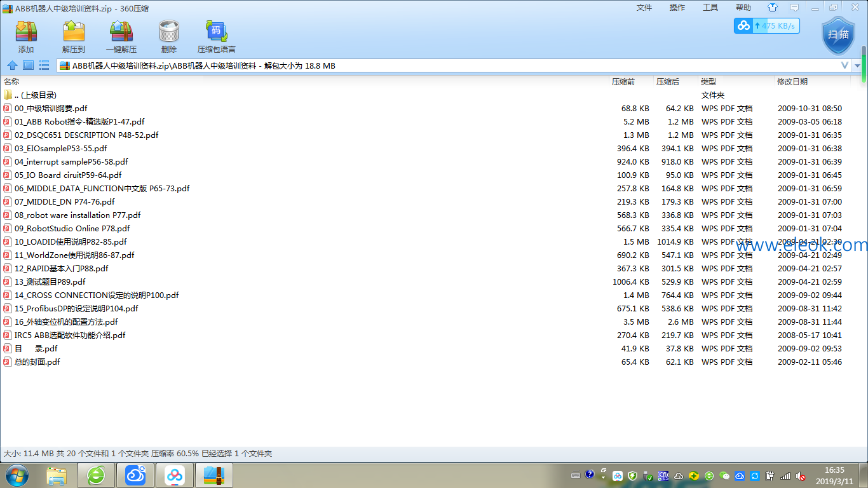The width and height of the screenshot is (868, 488).
Task: Select 目 录.pdf file name
Action: click(36, 348)
